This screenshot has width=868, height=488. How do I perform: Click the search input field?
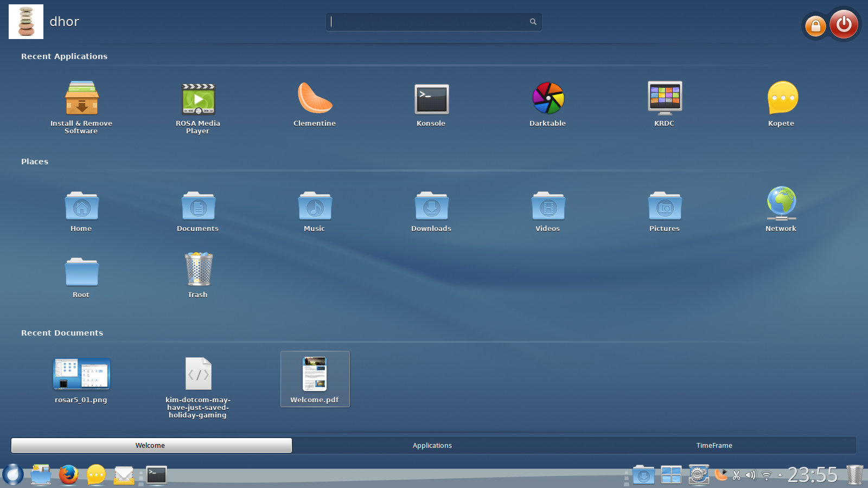[434, 22]
